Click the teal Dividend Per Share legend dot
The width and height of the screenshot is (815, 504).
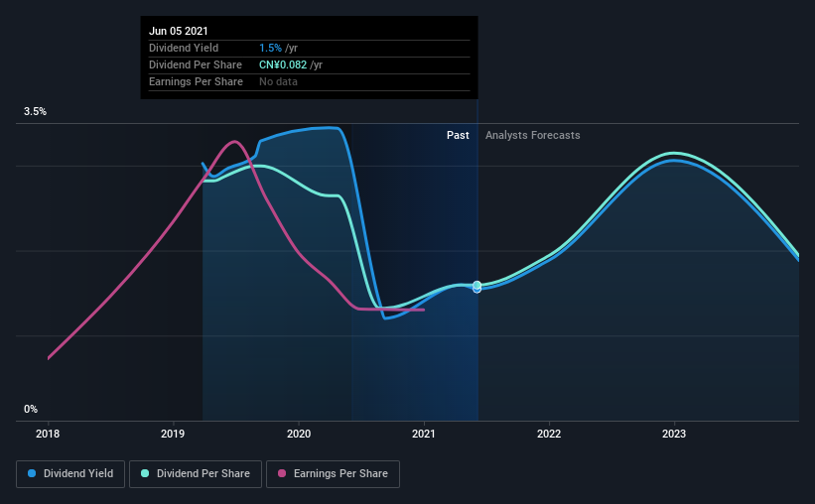145,473
